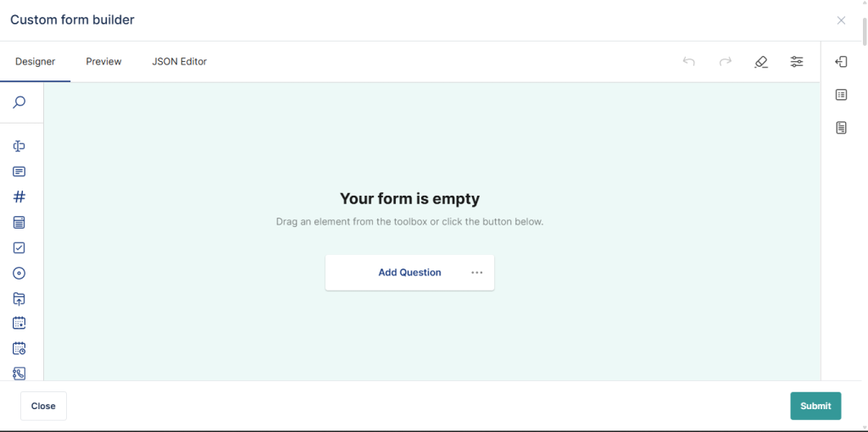The height and width of the screenshot is (432, 868).
Task: Open the document page icon in sidebar
Action: coord(841,128)
